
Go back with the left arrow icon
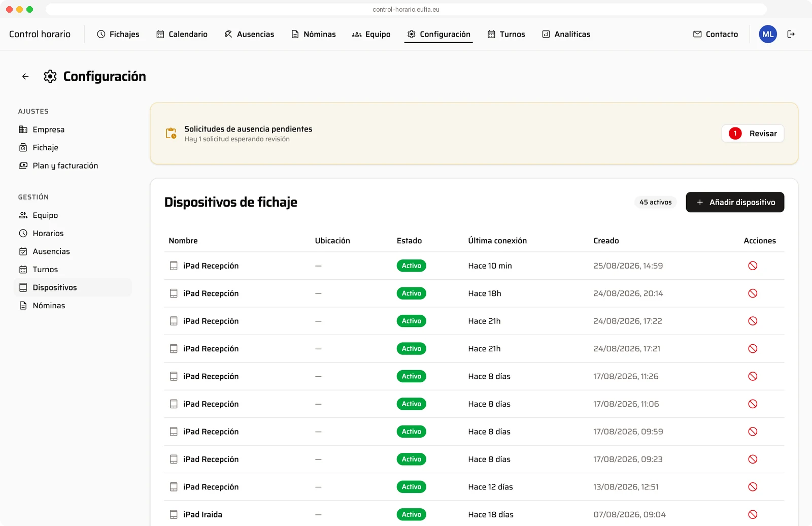pos(25,76)
